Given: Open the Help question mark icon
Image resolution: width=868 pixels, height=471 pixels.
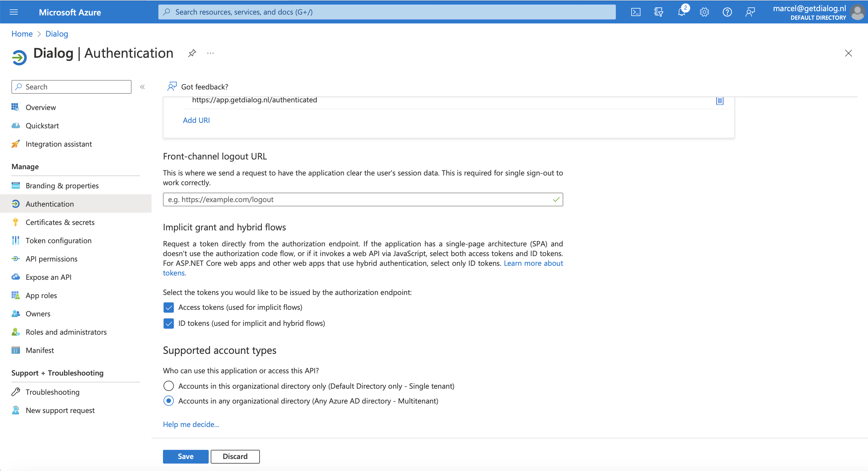Looking at the screenshot, I should 727,12.
